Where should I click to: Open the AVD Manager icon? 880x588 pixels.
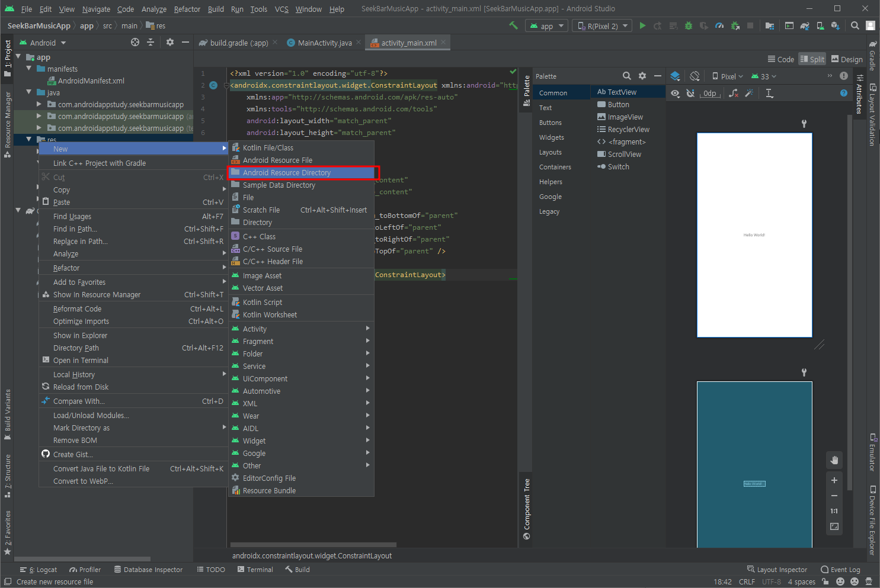click(x=820, y=25)
